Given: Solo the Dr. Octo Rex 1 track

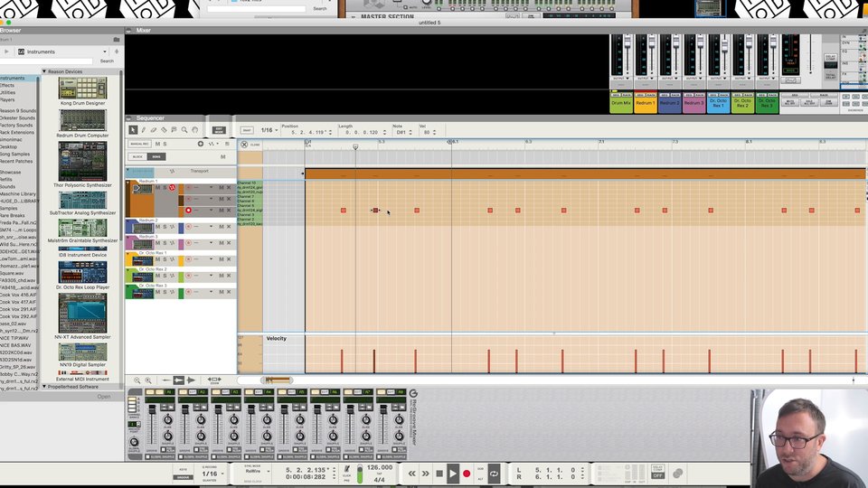Looking at the screenshot, I should pyautogui.click(x=165, y=259).
